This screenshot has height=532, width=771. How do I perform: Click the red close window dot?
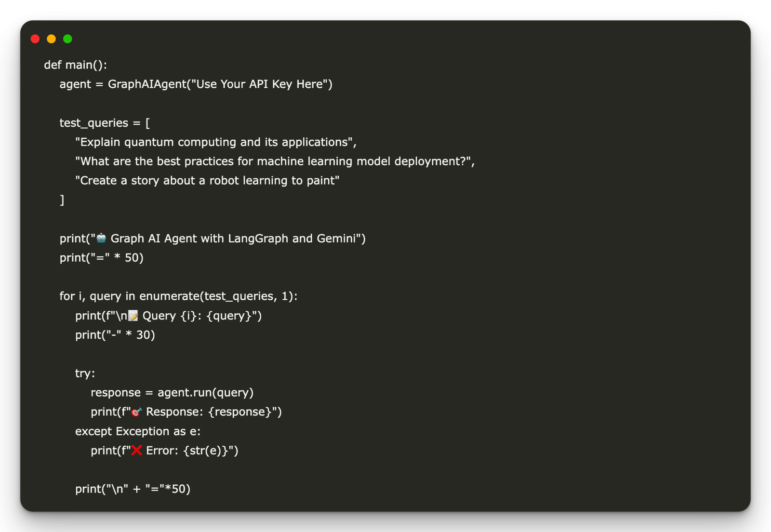[x=35, y=39]
